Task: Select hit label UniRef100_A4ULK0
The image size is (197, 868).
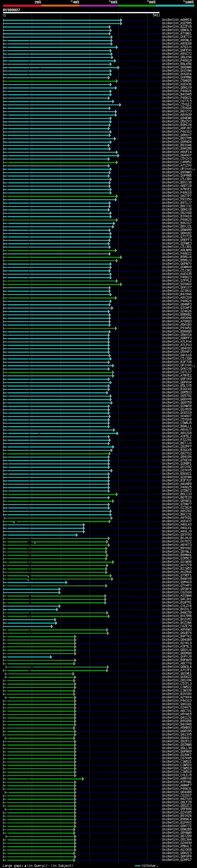Action: click(x=177, y=524)
